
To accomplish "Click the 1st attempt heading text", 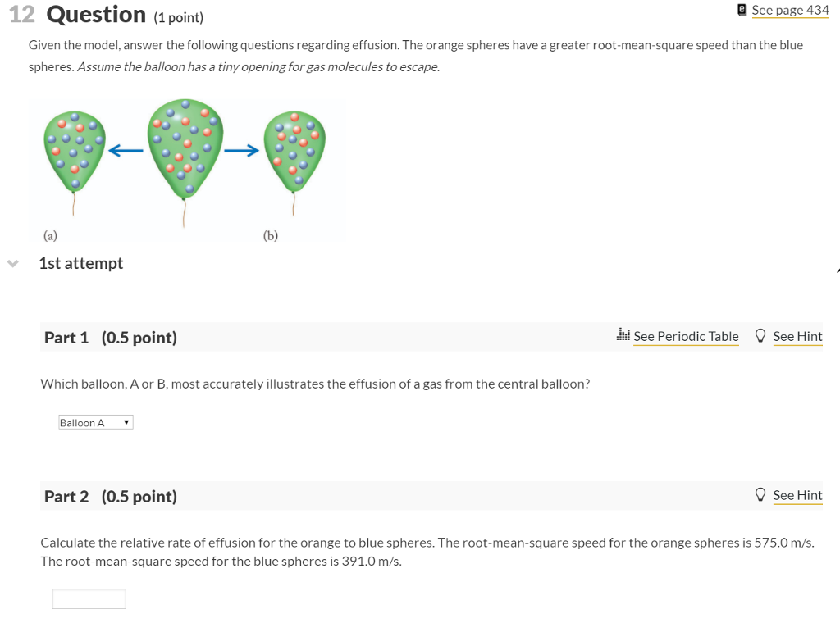I will (80, 263).
